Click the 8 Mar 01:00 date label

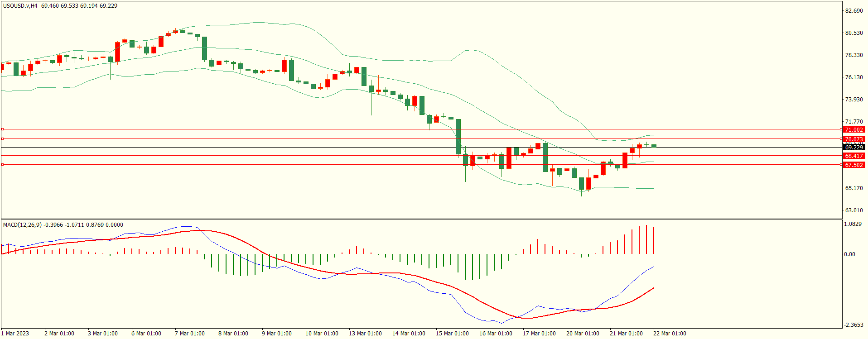click(233, 334)
